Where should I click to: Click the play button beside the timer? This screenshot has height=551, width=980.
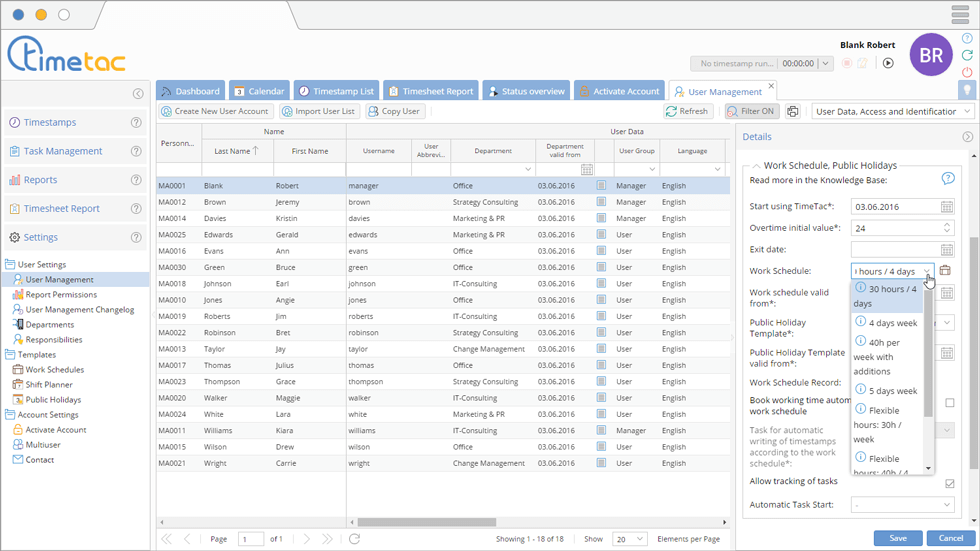click(x=887, y=63)
